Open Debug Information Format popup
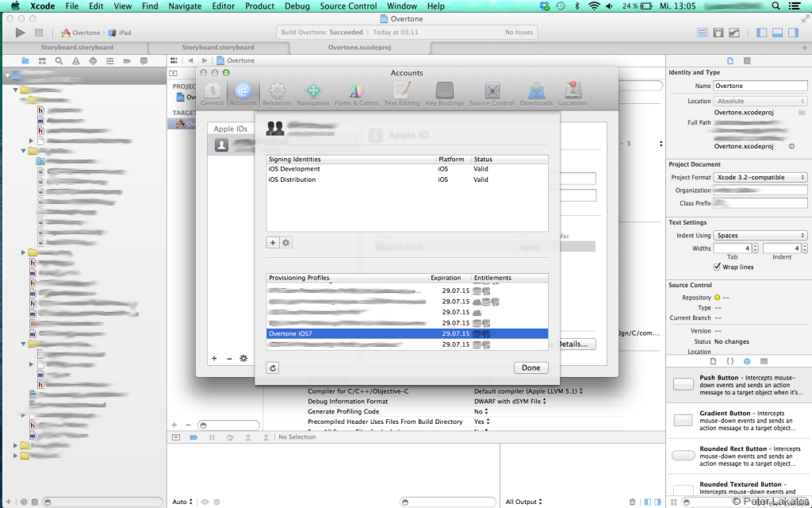Viewport: 812px width, 508px height. 510,402
